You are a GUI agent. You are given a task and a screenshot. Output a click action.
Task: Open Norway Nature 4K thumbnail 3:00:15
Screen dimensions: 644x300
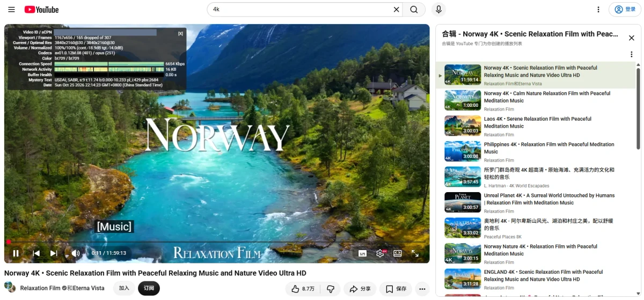tap(463, 253)
